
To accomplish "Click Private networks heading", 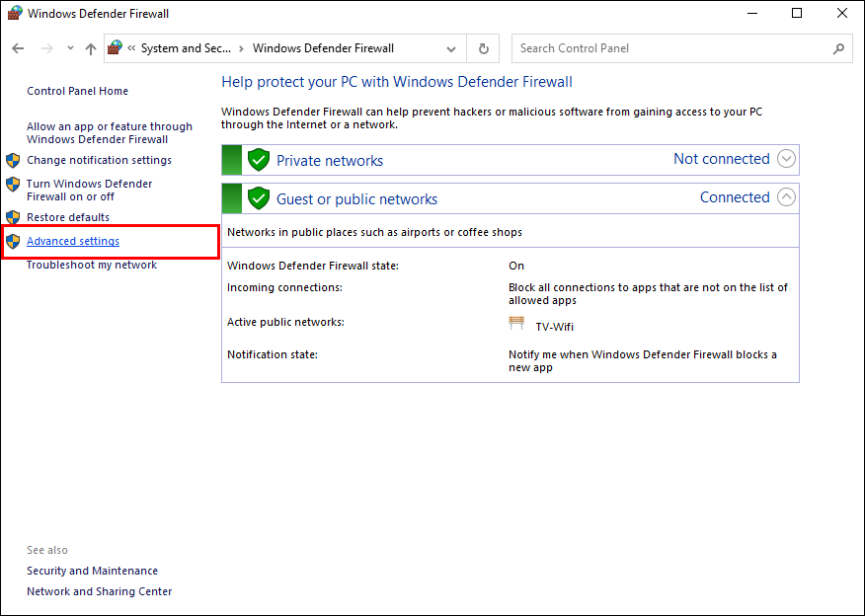I will pos(330,161).
